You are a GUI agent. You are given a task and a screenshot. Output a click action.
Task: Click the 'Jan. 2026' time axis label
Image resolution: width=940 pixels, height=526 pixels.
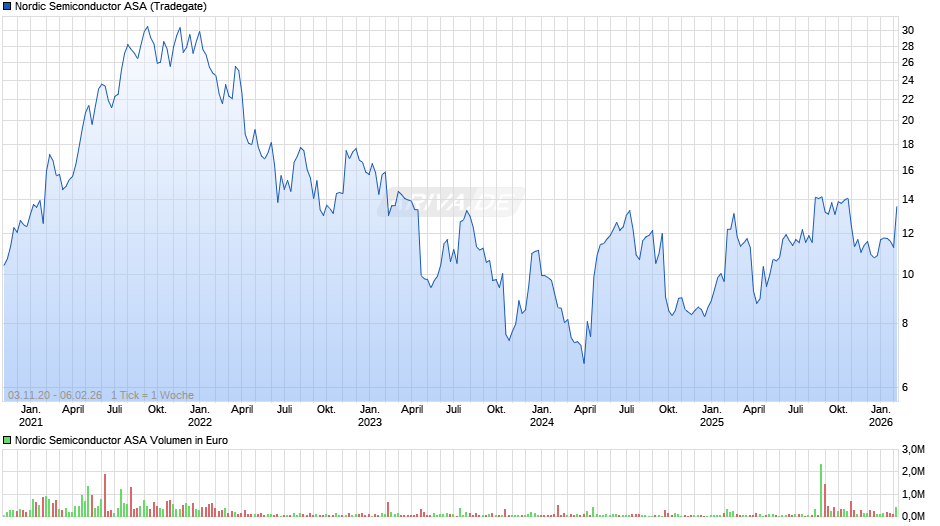[x=881, y=416]
